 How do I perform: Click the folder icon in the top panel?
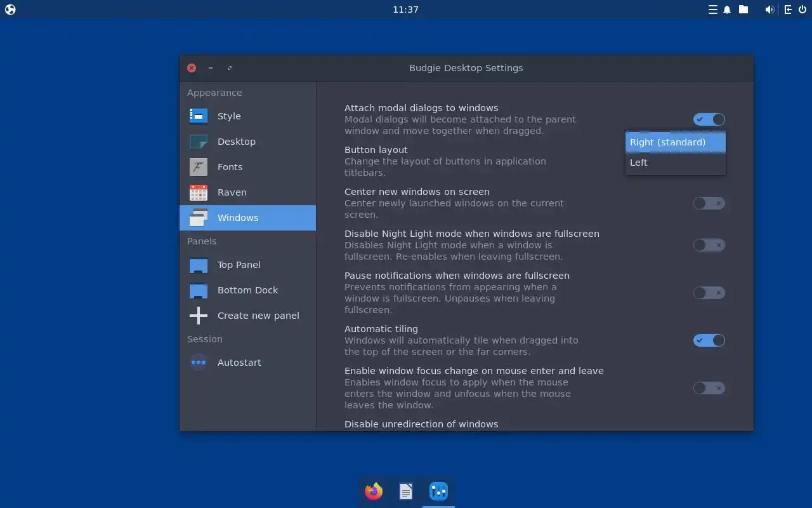[743, 10]
